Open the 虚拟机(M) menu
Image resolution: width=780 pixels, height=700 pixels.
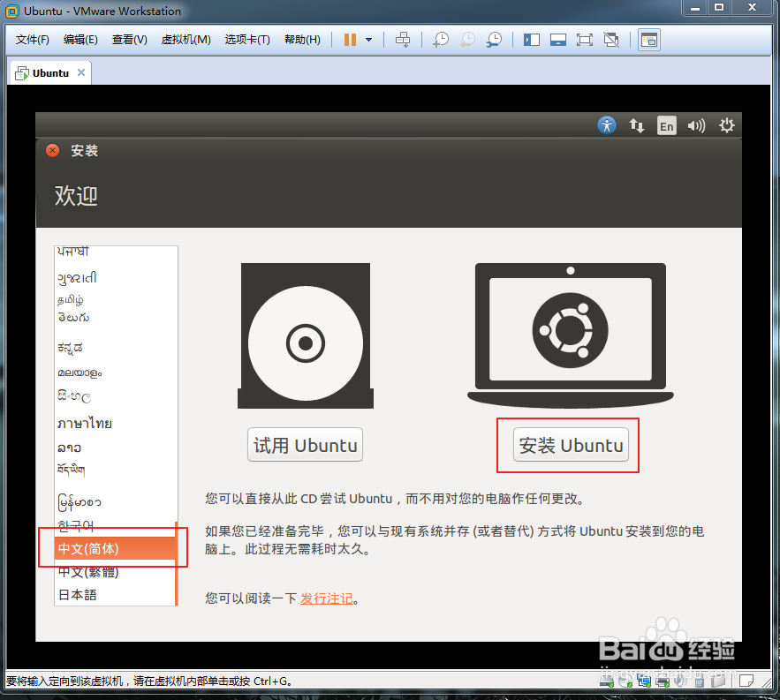[186, 40]
